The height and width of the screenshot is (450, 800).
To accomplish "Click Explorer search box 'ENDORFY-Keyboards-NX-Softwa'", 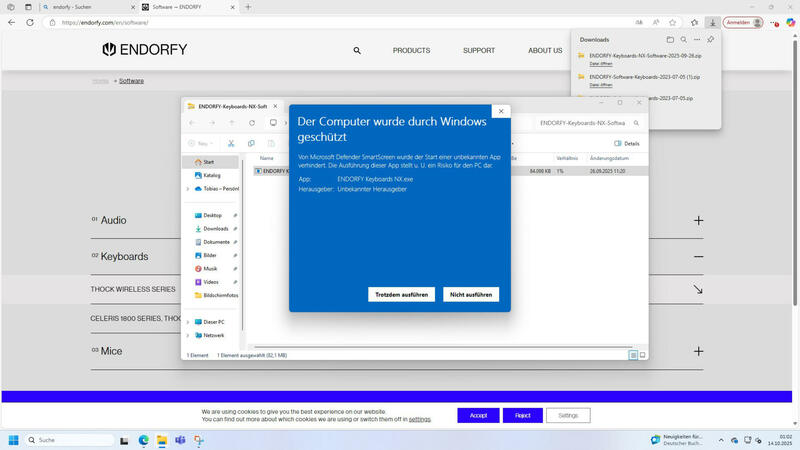I will pyautogui.click(x=589, y=123).
